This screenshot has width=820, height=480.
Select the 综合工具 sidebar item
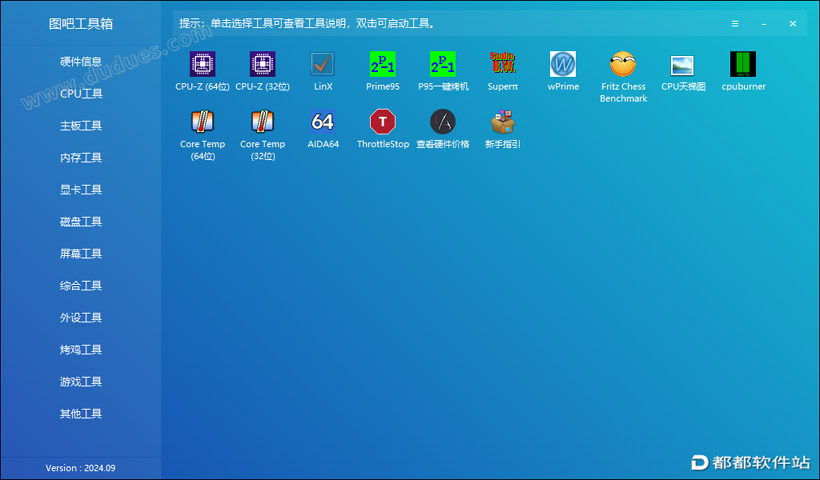81,285
